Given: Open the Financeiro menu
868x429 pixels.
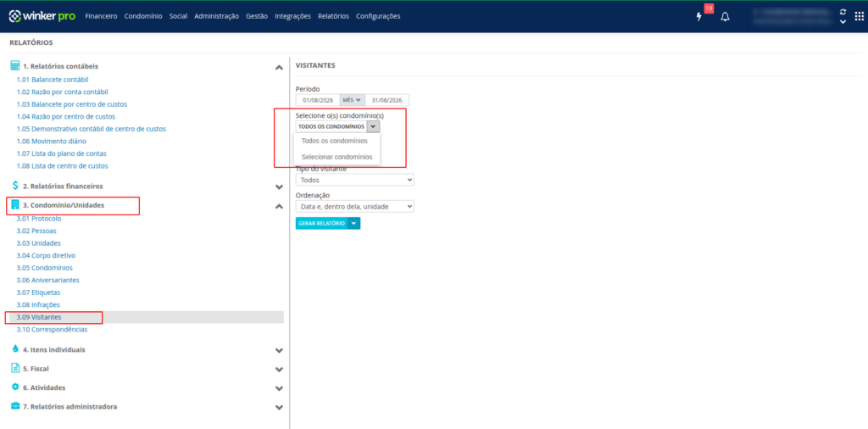Looking at the screenshot, I should tap(102, 16).
